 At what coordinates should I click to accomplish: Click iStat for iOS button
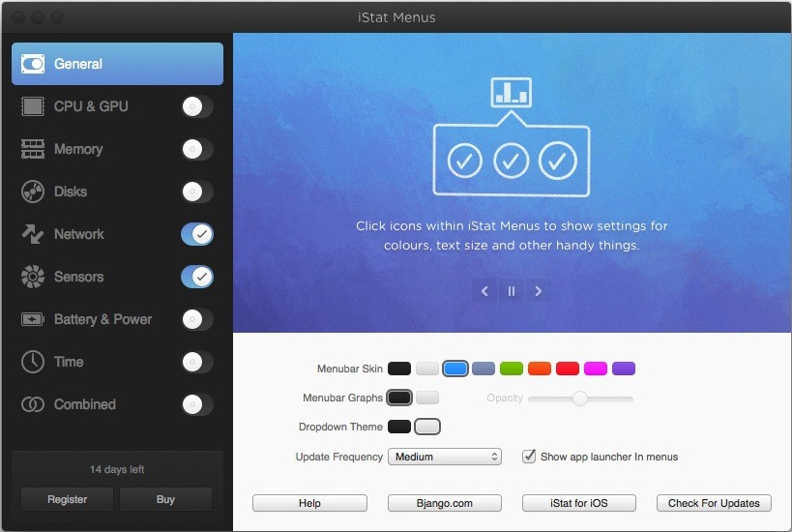(x=579, y=503)
